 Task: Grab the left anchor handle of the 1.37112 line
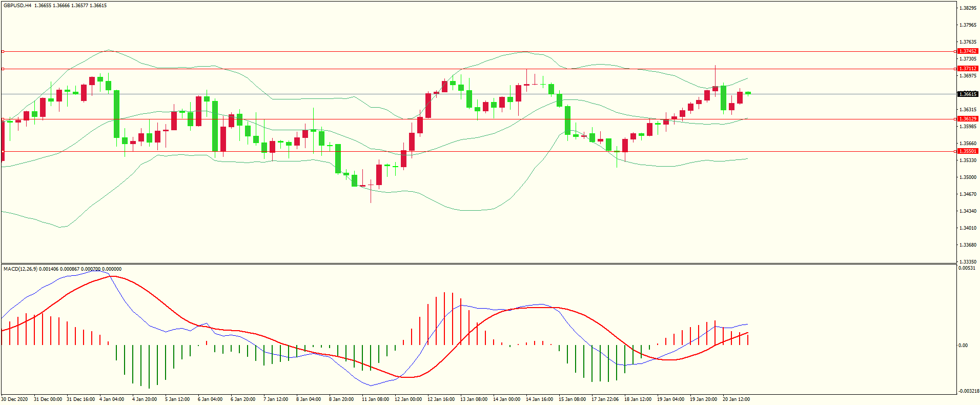click(3, 69)
